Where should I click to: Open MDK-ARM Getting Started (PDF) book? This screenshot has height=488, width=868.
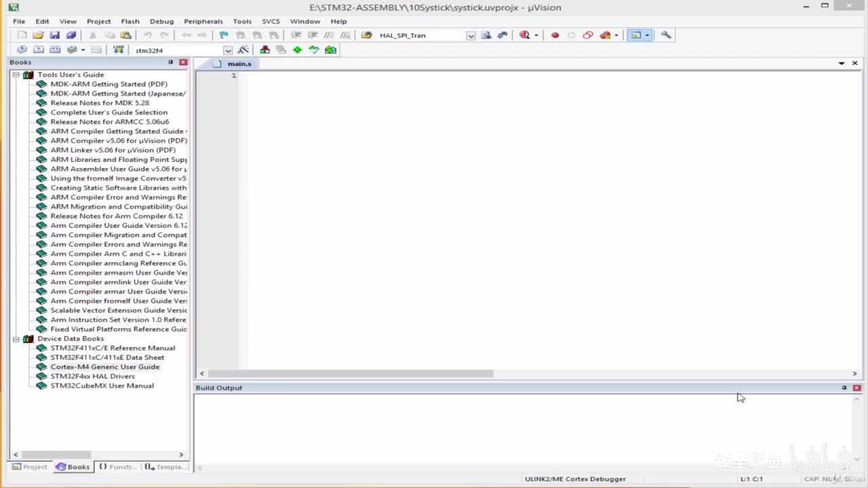[x=108, y=84]
